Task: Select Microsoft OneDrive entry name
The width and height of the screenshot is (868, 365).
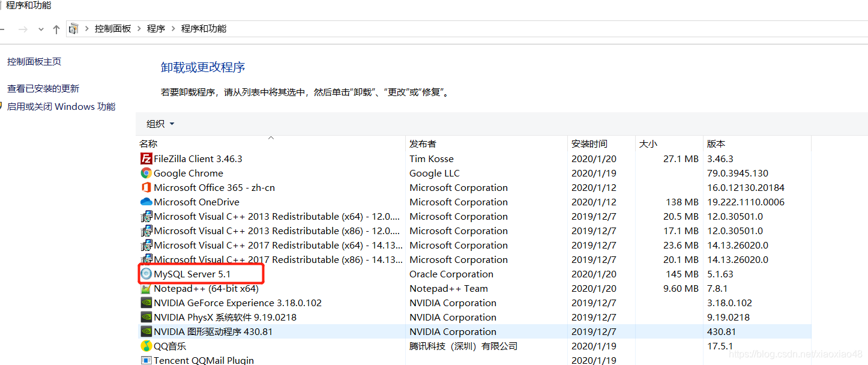Action: tap(196, 202)
